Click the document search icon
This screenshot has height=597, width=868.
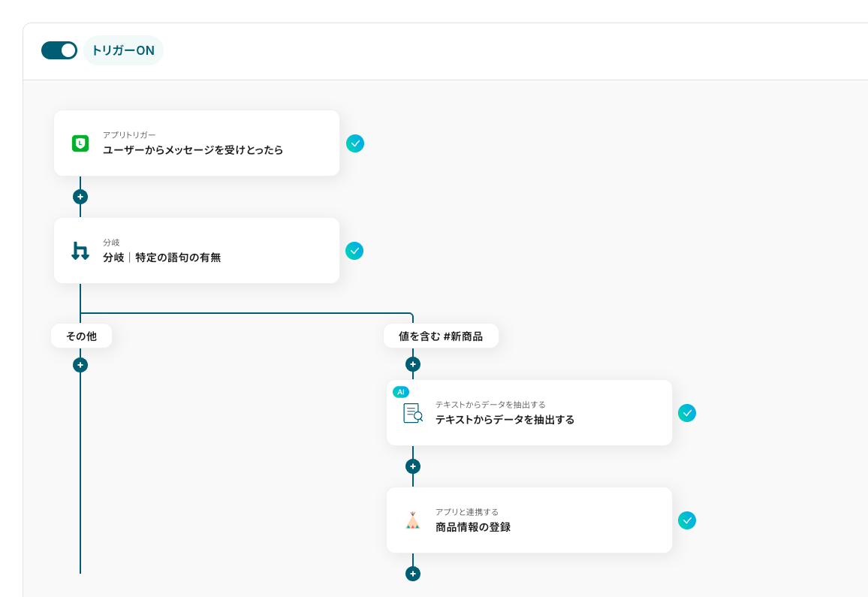413,413
